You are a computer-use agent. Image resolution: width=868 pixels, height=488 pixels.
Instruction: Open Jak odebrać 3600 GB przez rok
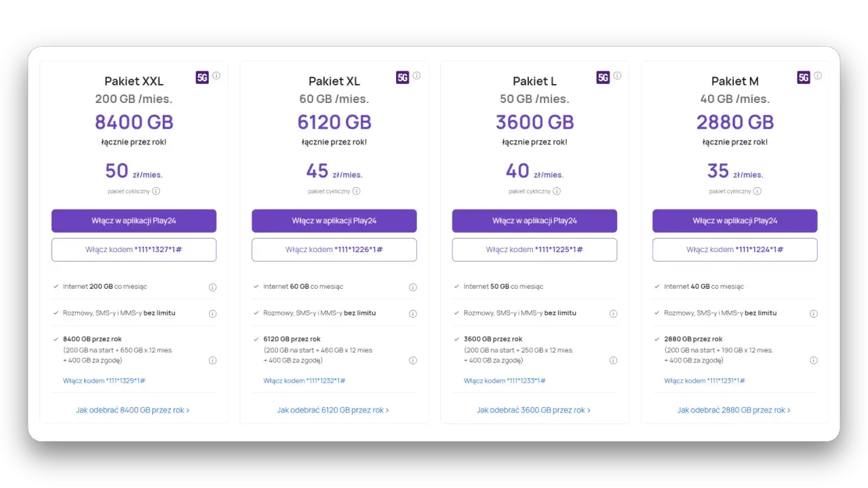(534, 410)
